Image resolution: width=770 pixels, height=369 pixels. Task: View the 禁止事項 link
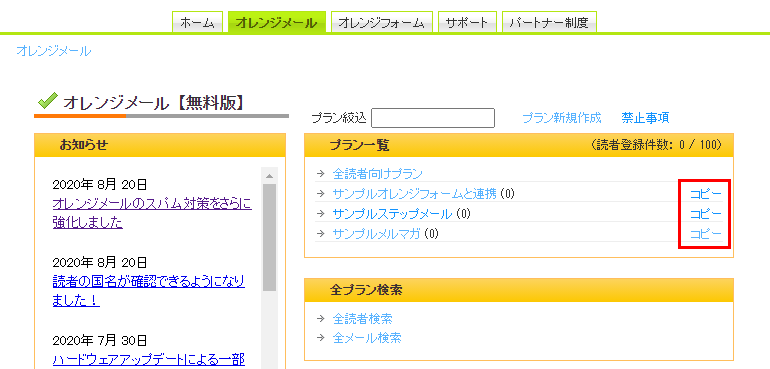[x=645, y=118]
